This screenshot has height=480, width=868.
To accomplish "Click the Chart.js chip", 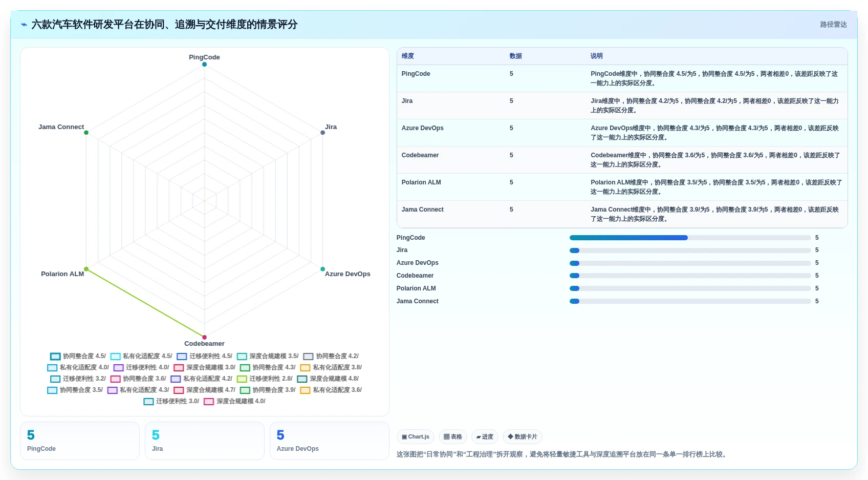I will coord(415,437).
